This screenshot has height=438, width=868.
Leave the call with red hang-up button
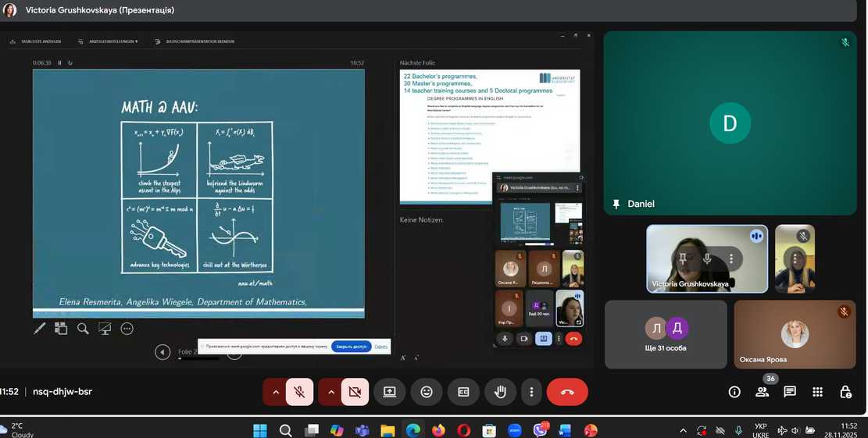tap(567, 392)
